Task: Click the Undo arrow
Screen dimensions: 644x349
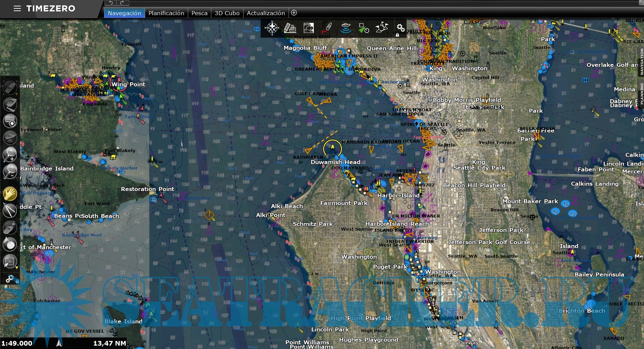Action: pyautogui.click(x=111, y=3)
